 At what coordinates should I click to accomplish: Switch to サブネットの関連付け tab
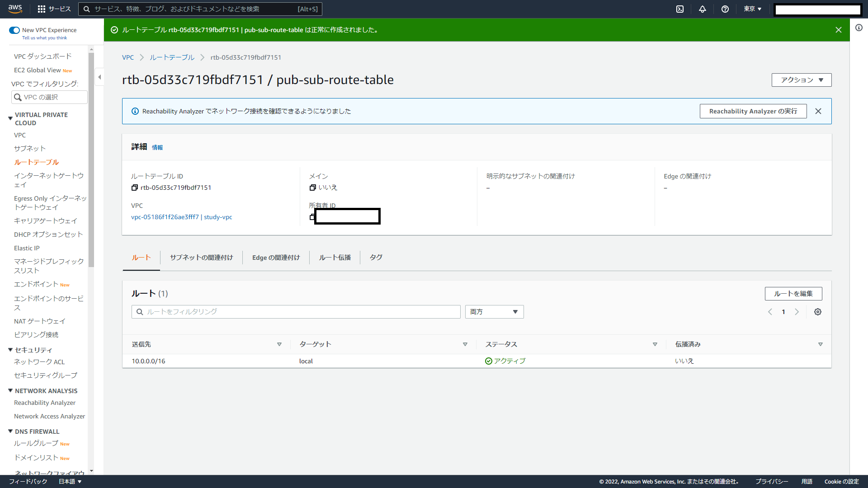tap(201, 258)
